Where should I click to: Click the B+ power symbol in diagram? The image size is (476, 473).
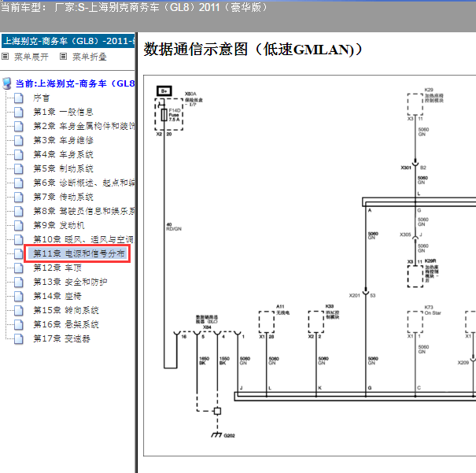tap(164, 91)
